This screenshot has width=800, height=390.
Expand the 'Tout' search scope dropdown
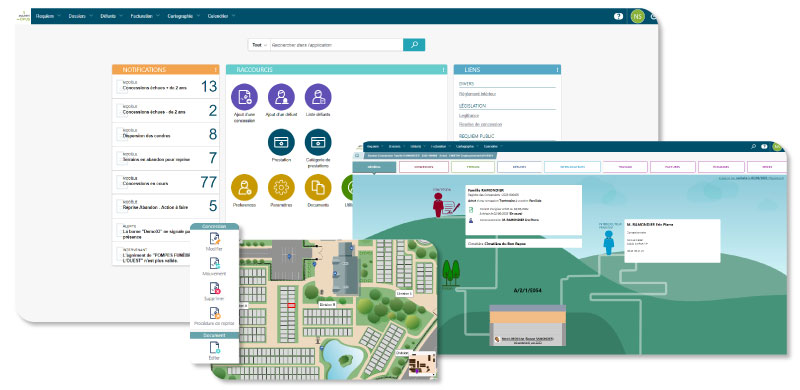(x=259, y=45)
